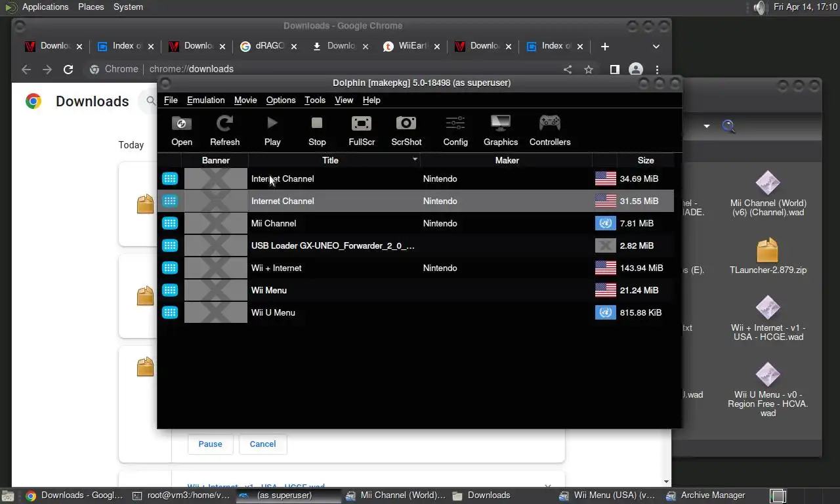Click the Stop toolbar icon
Image resolution: width=840 pixels, height=504 pixels.
point(317,131)
